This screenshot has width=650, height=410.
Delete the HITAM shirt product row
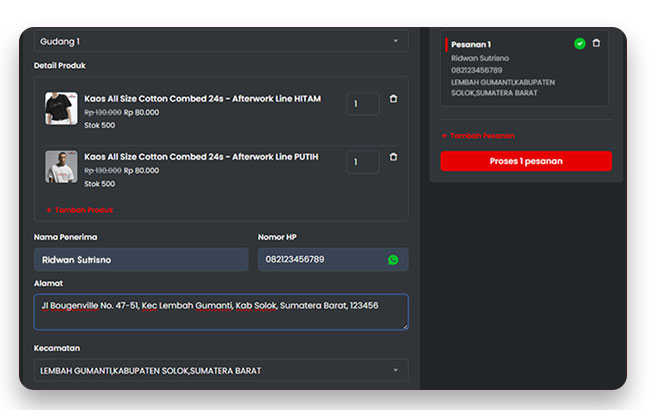click(393, 99)
